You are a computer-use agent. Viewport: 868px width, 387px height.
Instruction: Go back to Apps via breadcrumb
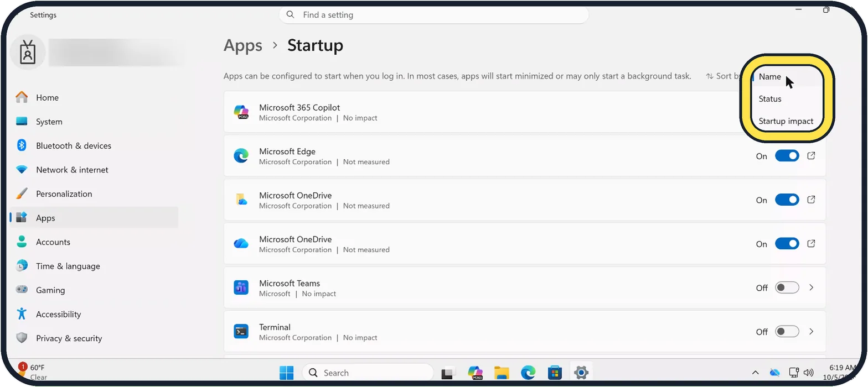(243, 45)
